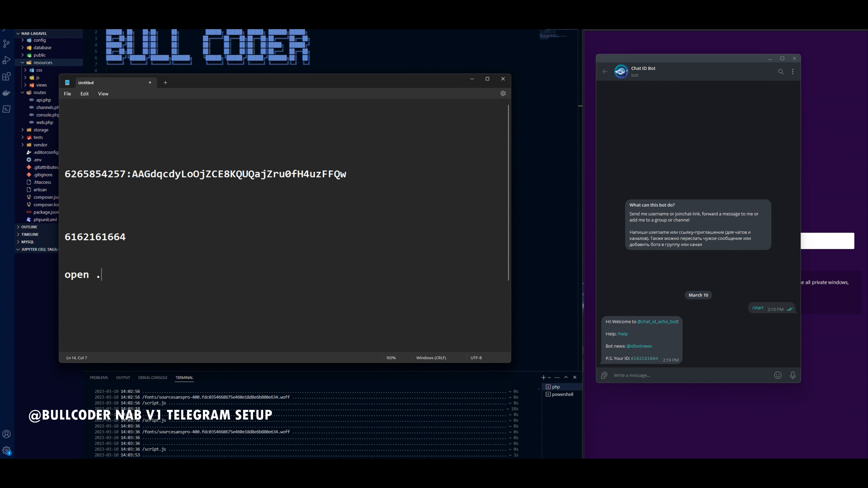Switch to the DEBUG CONSOLE tab

(x=153, y=377)
